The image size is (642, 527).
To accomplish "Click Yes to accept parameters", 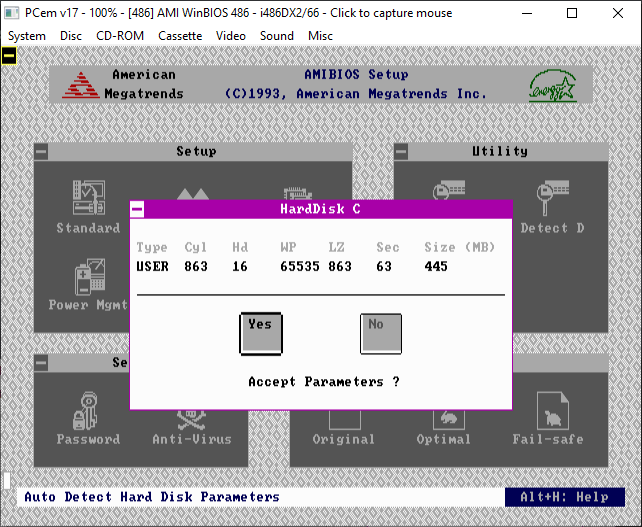I will [x=261, y=334].
